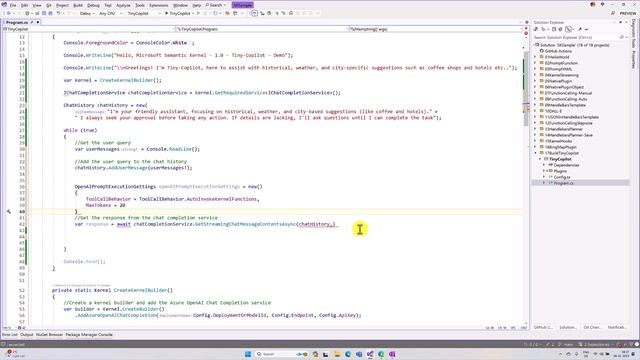
Task: Open the Error List tab
Action: 9,335
